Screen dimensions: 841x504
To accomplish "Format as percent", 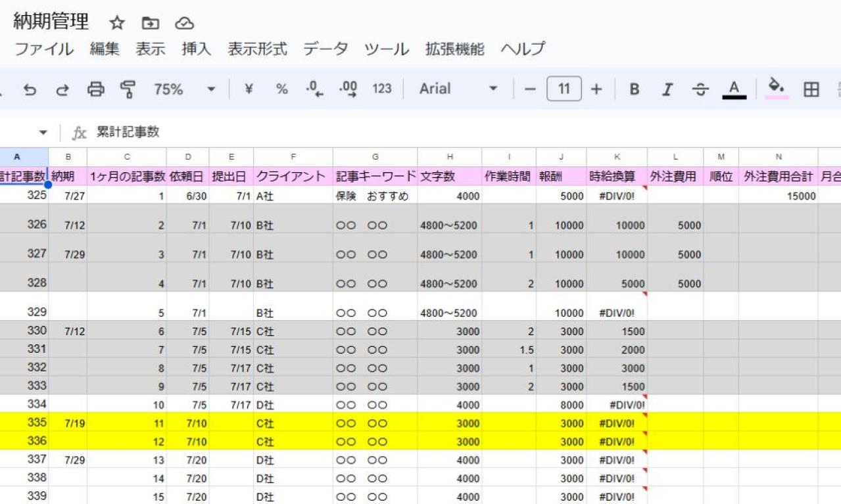I will [282, 89].
